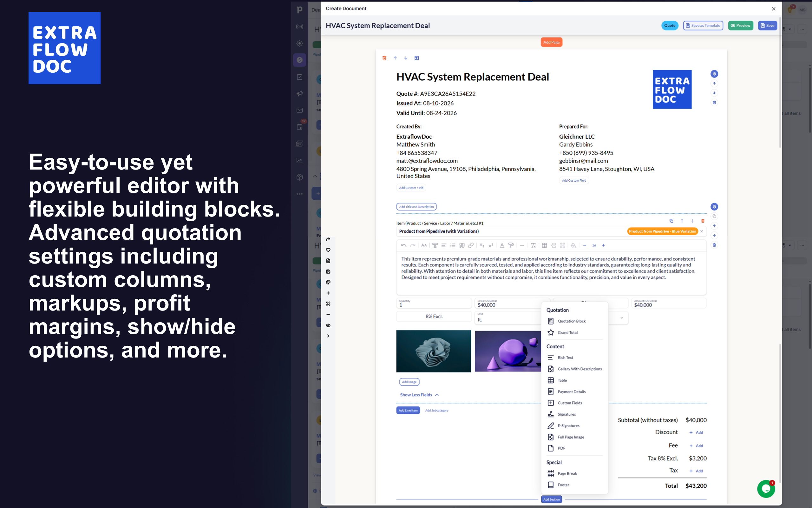The width and height of the screenshot is (812, 508).
Task: Click the floppy disk icon in floating sidebar
Action: click(328, 271)
